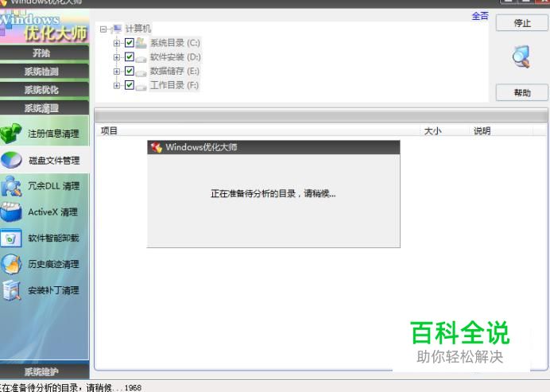Expand the 数据储存 (E:) node
This screenshot has width=550, height=392.
pyautogui.click(x=117, y=72)
